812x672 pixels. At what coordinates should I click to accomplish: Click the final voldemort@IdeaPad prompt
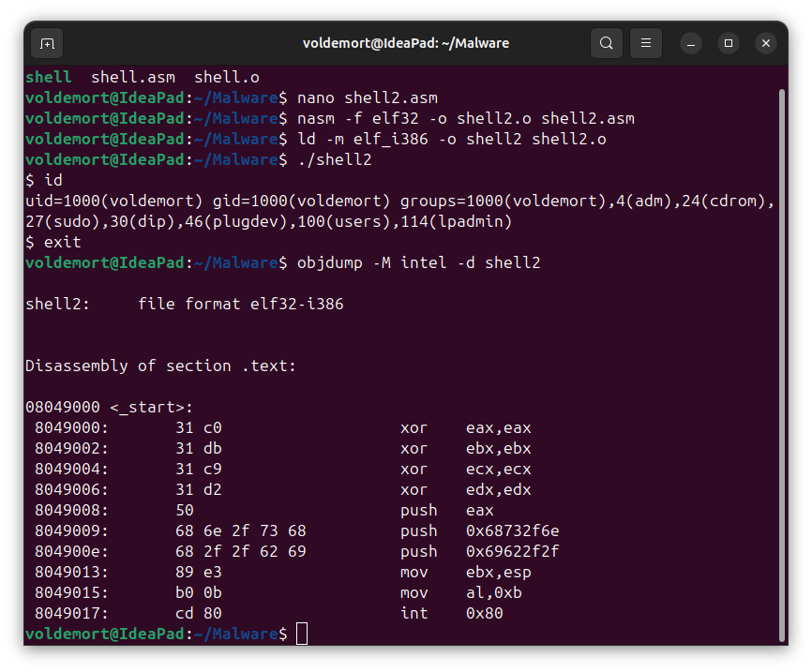(x=157, y=635)
